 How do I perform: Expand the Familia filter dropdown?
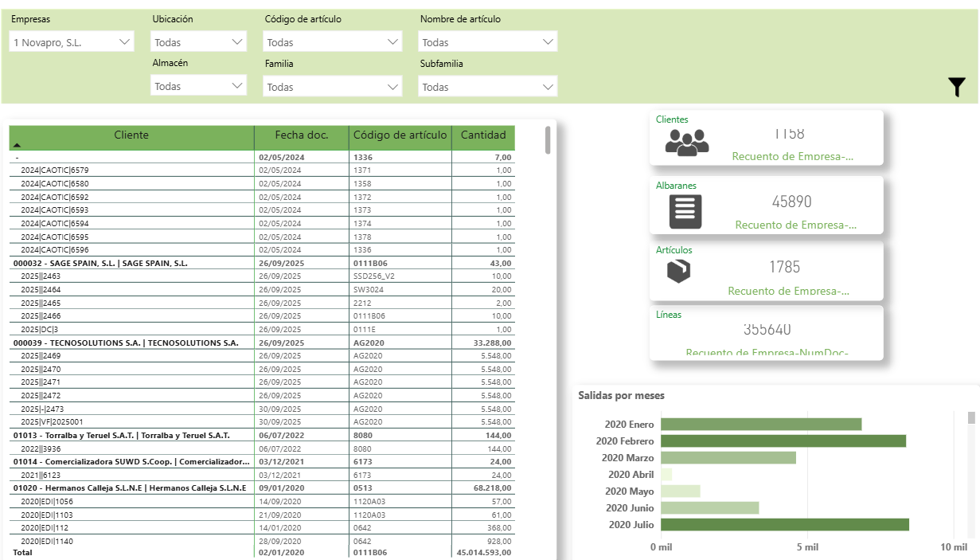tap(333, 87)
